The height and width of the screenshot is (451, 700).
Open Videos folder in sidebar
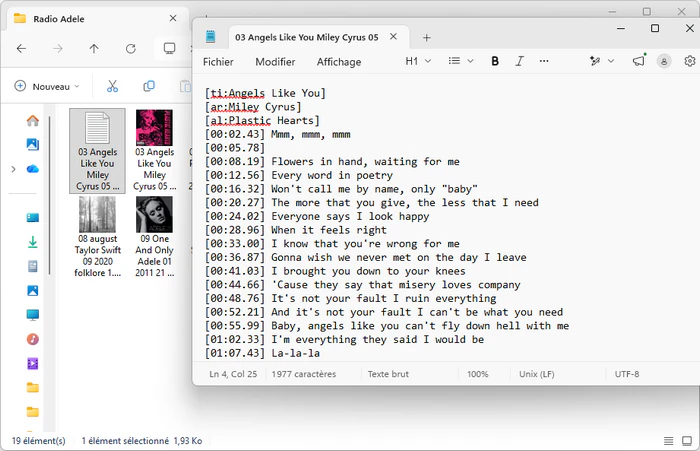point(33,363)
